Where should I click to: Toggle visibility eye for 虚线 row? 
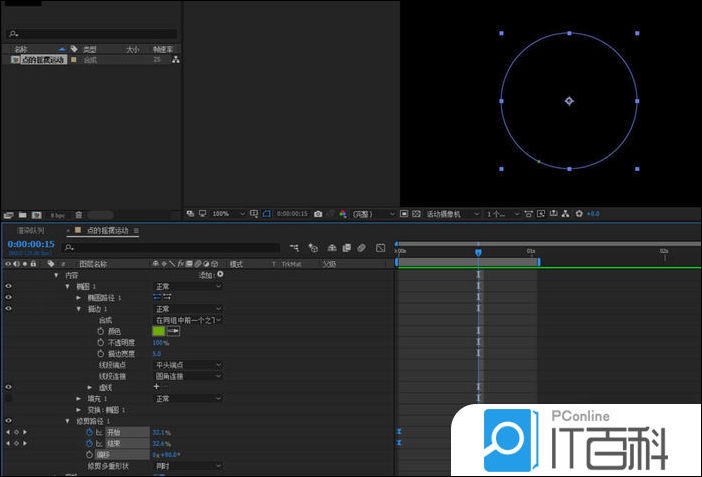[8, 387]
